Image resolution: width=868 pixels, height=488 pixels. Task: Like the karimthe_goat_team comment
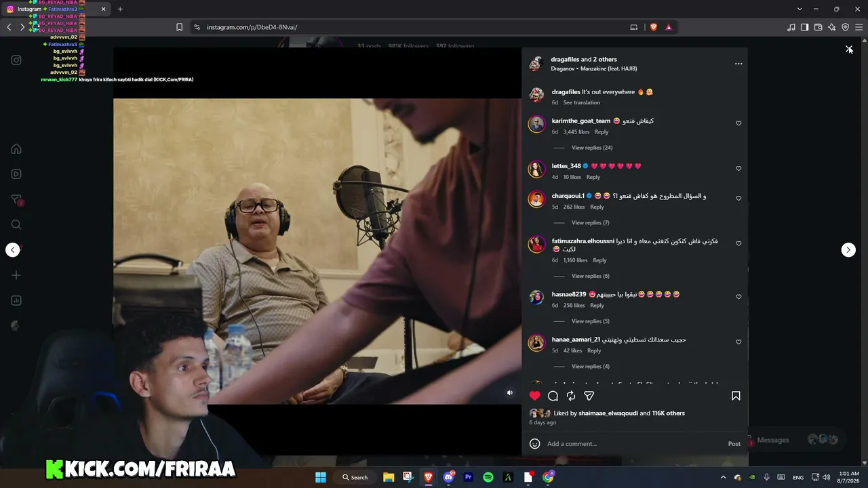[x=738, y=123]
